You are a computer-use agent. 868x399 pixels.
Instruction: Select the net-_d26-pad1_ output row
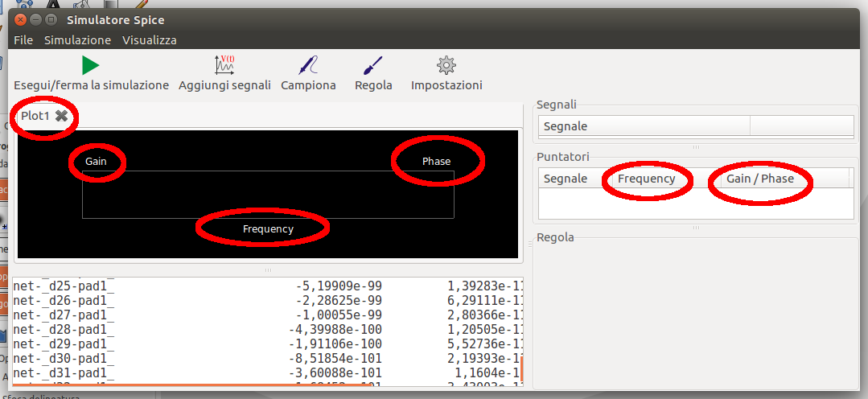(267, 300)
